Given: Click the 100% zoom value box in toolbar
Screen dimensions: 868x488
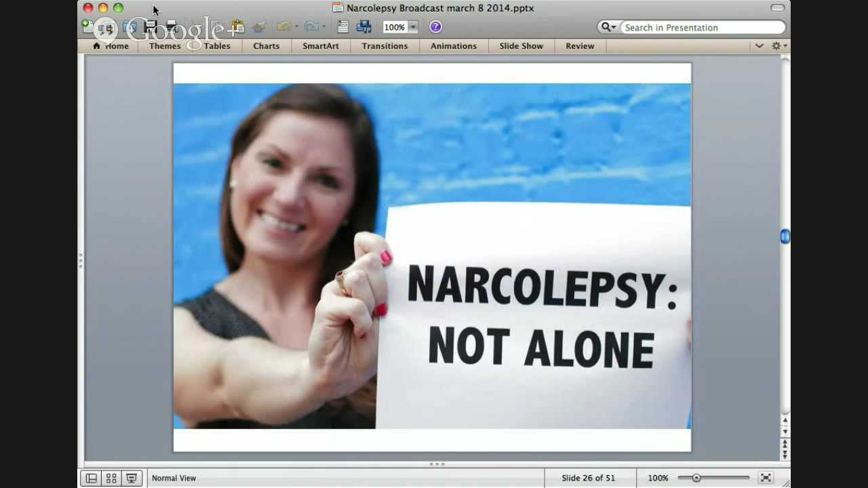Looking at the screenshot, I should (x=395, y=27).
